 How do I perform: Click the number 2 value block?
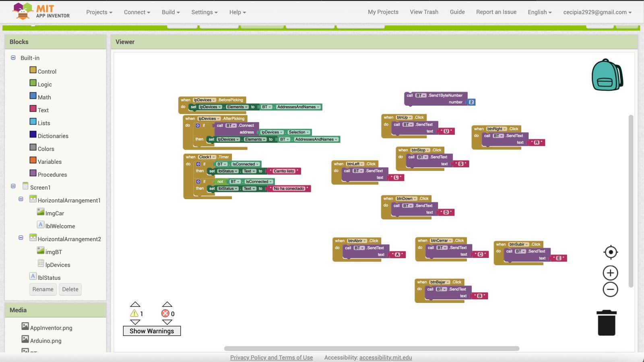[x=471, y=102]
